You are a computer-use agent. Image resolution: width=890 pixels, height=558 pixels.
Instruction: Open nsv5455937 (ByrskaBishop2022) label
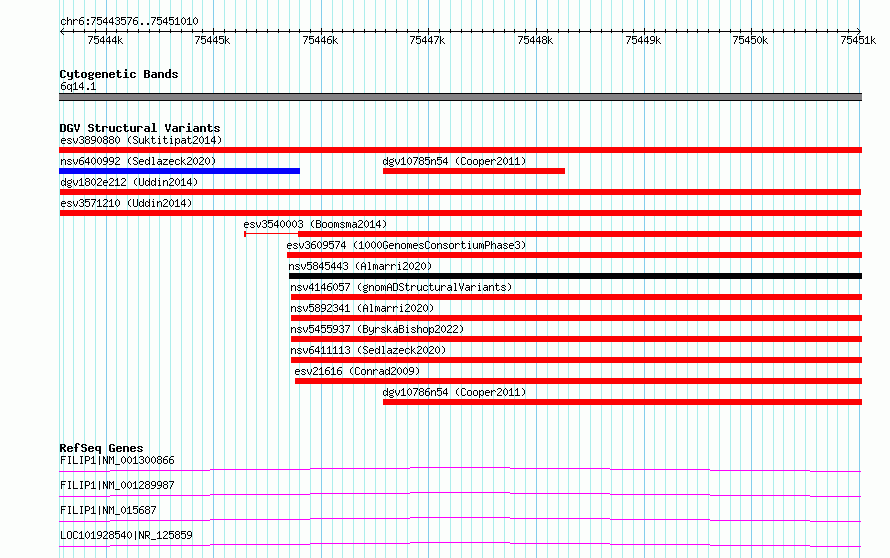(x=377, y=329)
